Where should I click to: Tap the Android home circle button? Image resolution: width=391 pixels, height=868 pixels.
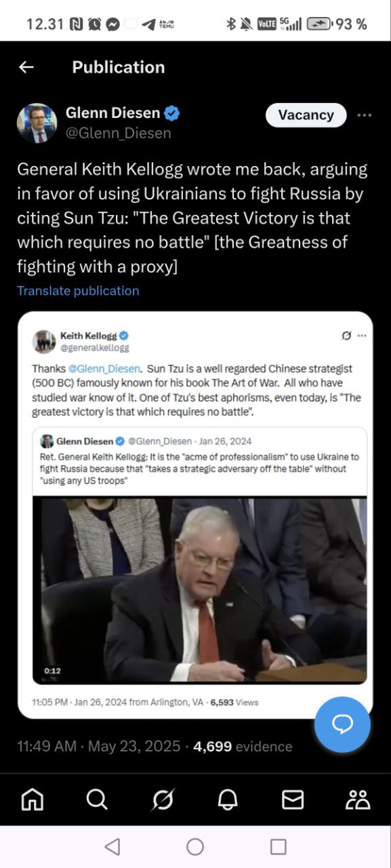point(195,846)
